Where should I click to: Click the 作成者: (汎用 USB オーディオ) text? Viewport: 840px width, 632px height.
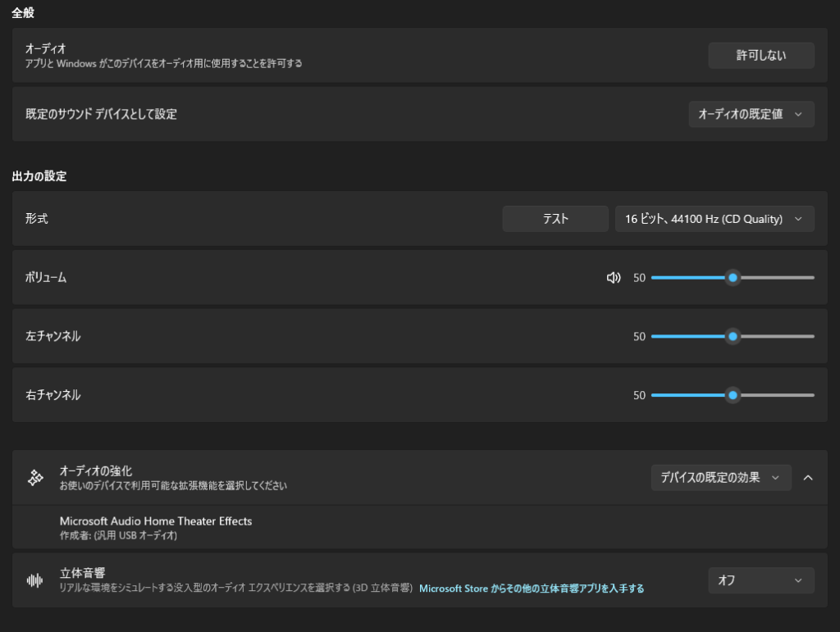tap(118, 535)
